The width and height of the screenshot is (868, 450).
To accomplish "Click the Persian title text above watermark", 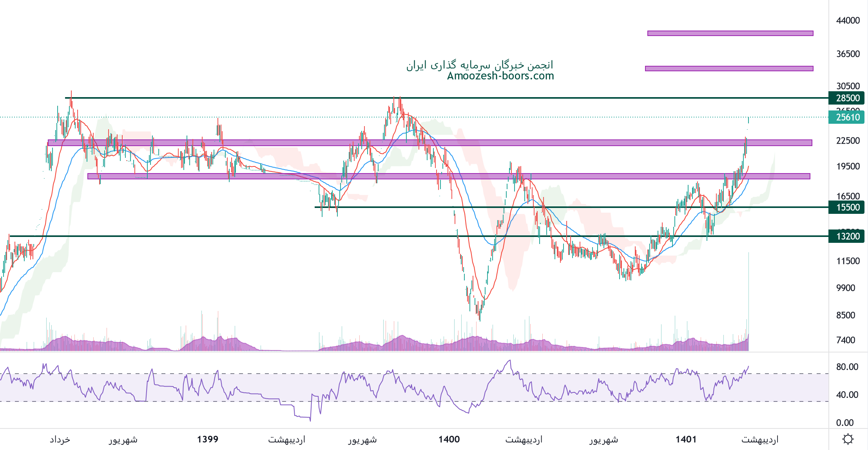I will (x=480, y=65).
